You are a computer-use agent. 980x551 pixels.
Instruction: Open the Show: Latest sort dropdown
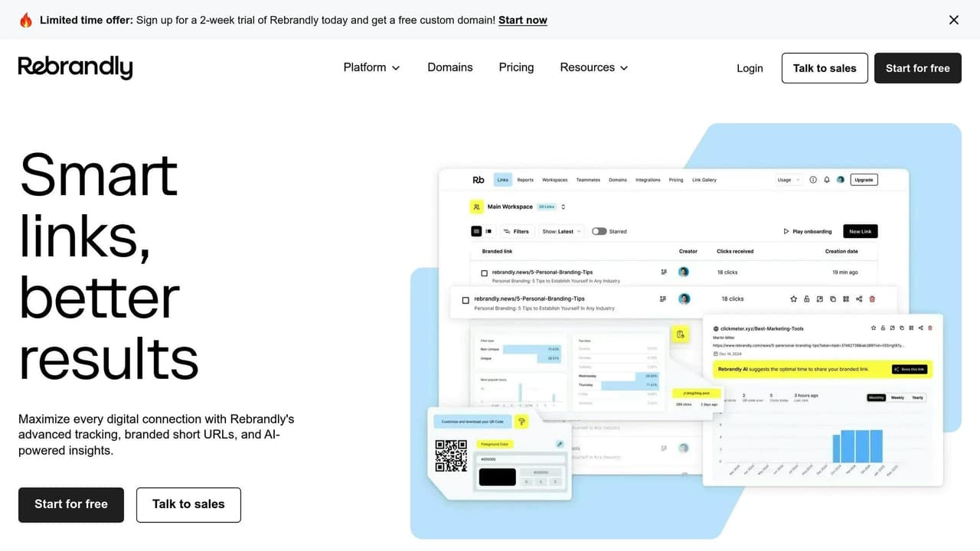[562, 231]
